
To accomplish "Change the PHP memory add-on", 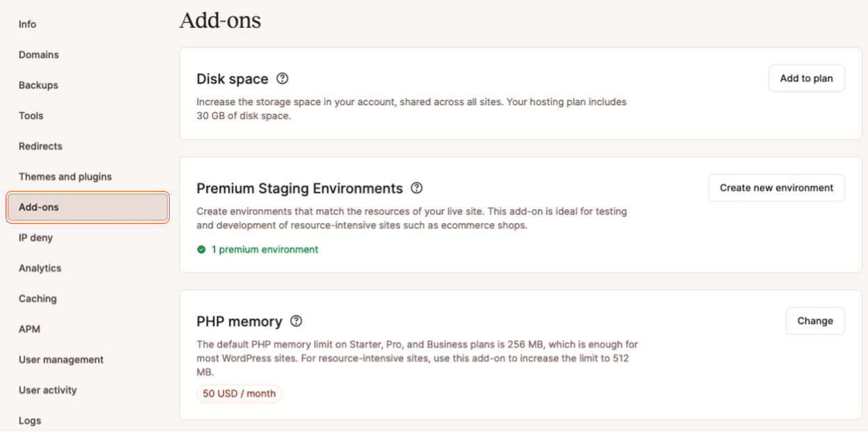I will (x=814, y=321).
